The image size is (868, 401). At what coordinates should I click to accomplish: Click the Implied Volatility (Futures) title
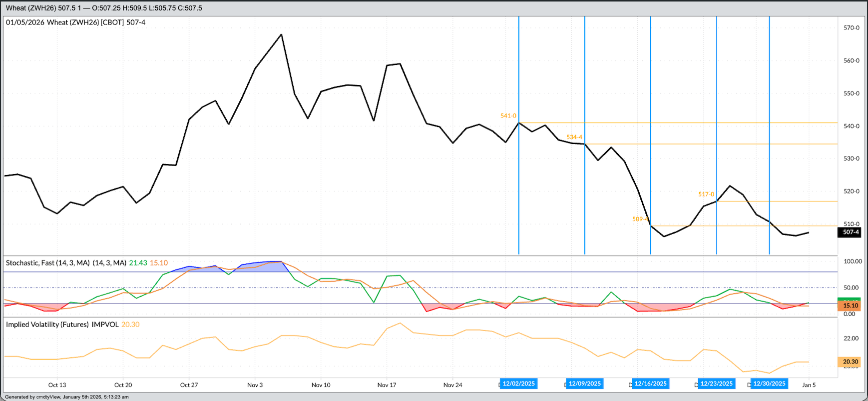pyautogui.click(x=62, y=324)
